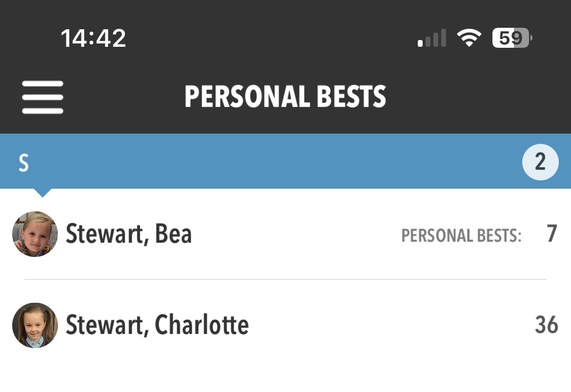
Task: Click the pointer triangle under the S header
Action: 42,193
